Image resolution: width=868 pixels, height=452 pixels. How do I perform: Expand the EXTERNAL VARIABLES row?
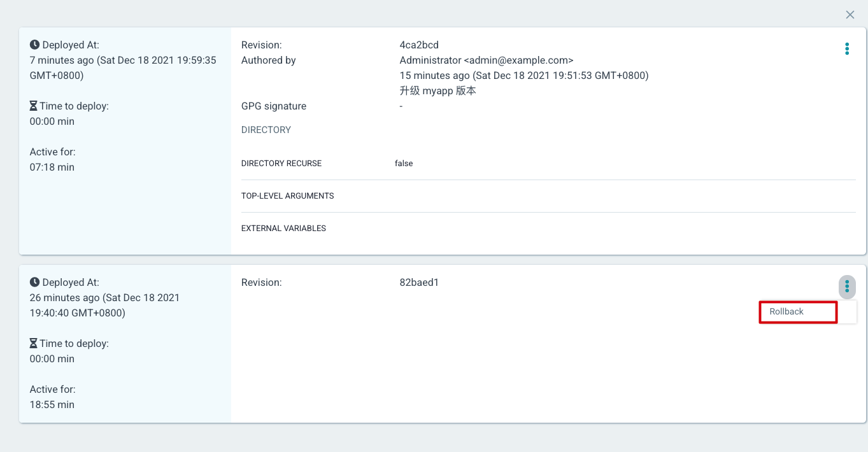point(548,229)
